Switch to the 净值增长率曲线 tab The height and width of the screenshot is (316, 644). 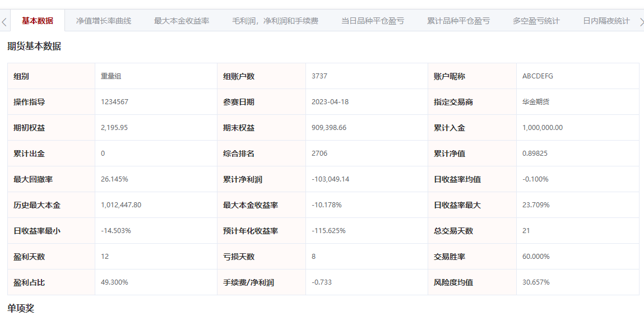(x=104, y=21)
